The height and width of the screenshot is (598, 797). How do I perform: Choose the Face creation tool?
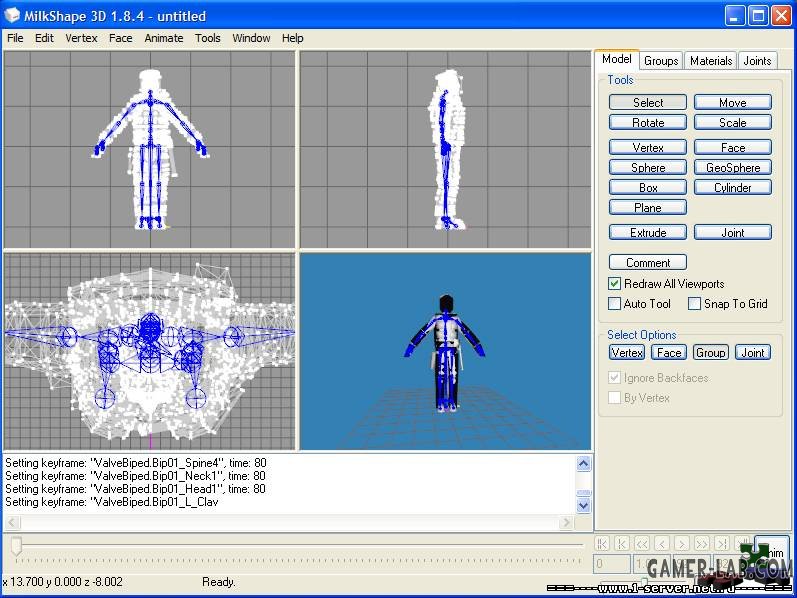[732, 147]
